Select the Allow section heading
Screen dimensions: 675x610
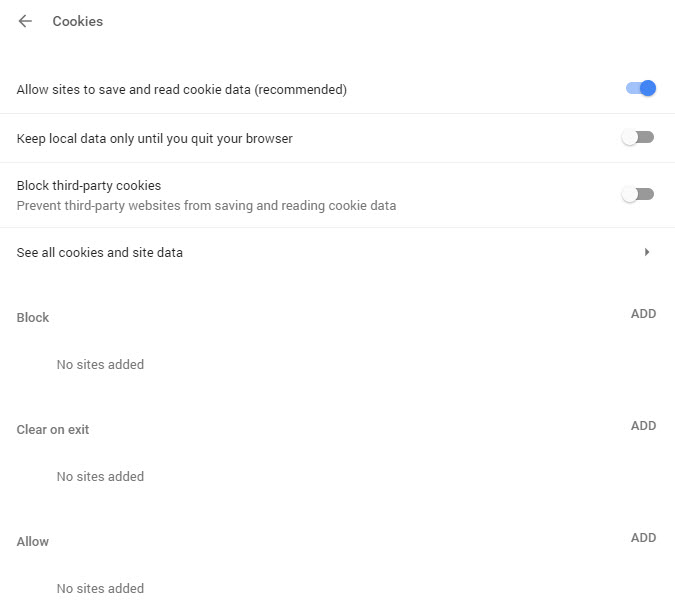pos(33,542)
